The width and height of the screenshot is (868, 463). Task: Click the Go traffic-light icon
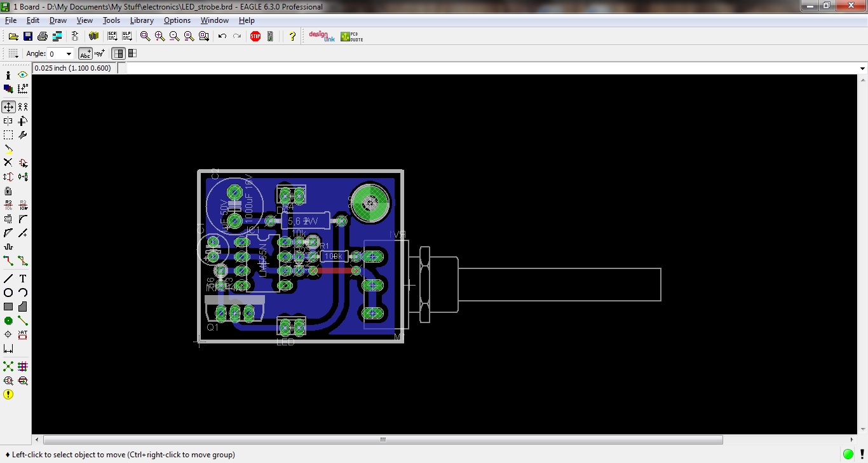pyautogui.click(x=270, y=36)
